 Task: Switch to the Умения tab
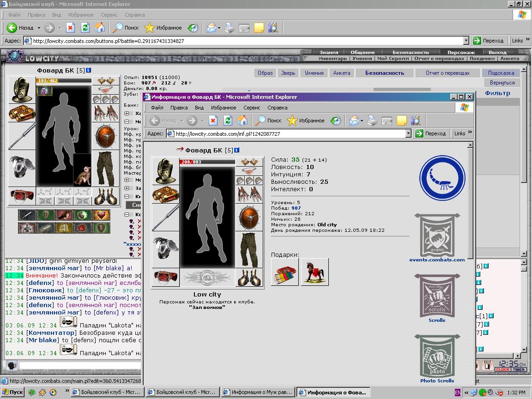coord(314,73)
